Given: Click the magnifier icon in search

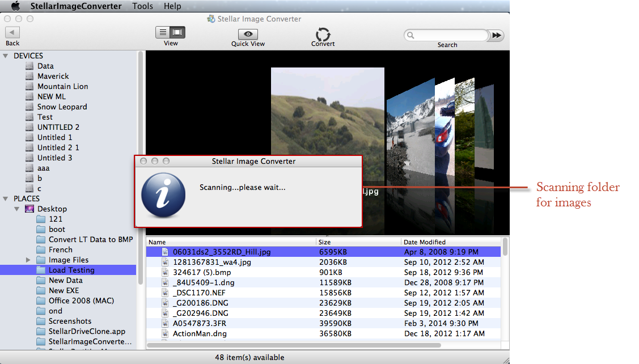Looking at the screenshot, I should (411, 36).
